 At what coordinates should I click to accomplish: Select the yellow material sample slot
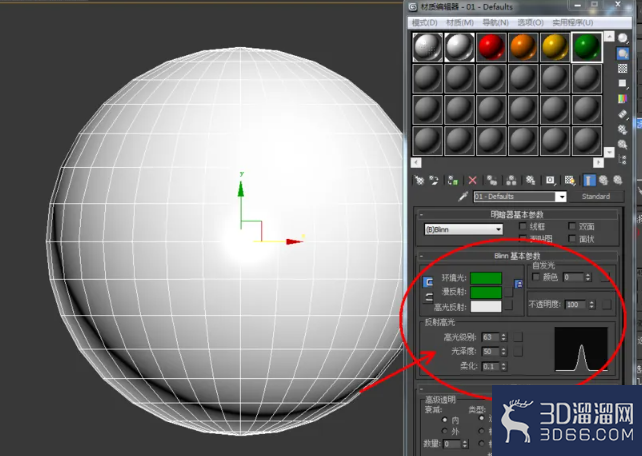pyautogui.click(x=555, y=47)
